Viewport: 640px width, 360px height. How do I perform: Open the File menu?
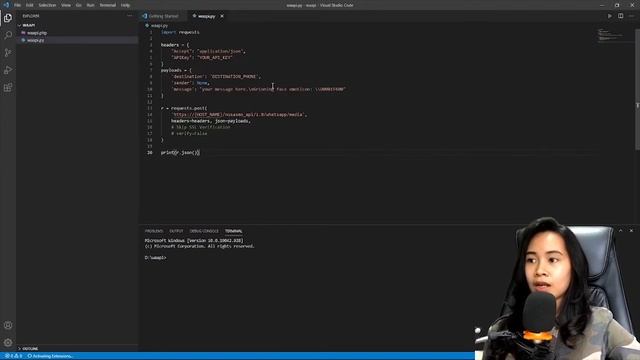coord(18,5)
